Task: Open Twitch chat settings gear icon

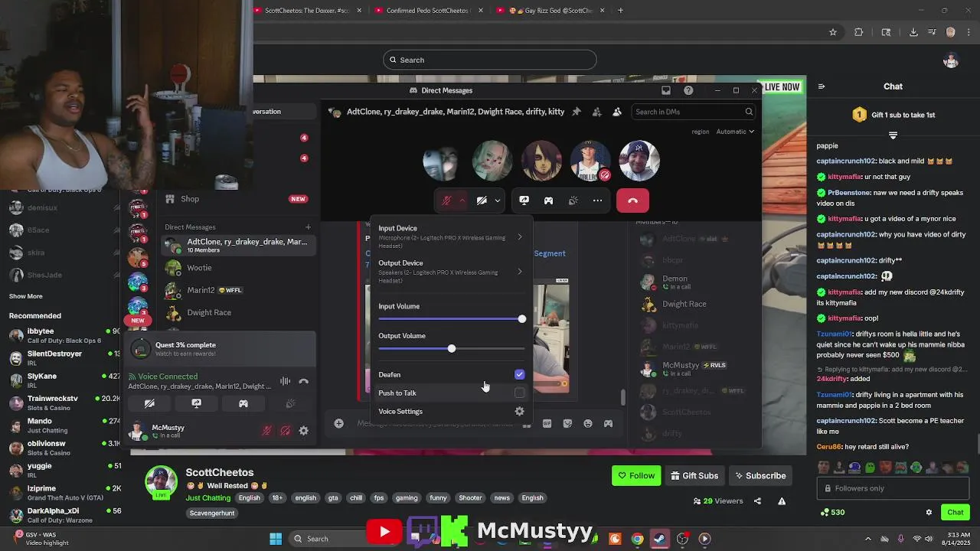Action: 929,512
